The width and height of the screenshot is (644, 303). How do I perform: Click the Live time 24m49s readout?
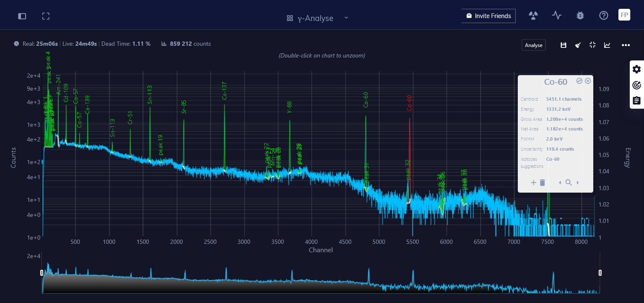tap(80, 44)
